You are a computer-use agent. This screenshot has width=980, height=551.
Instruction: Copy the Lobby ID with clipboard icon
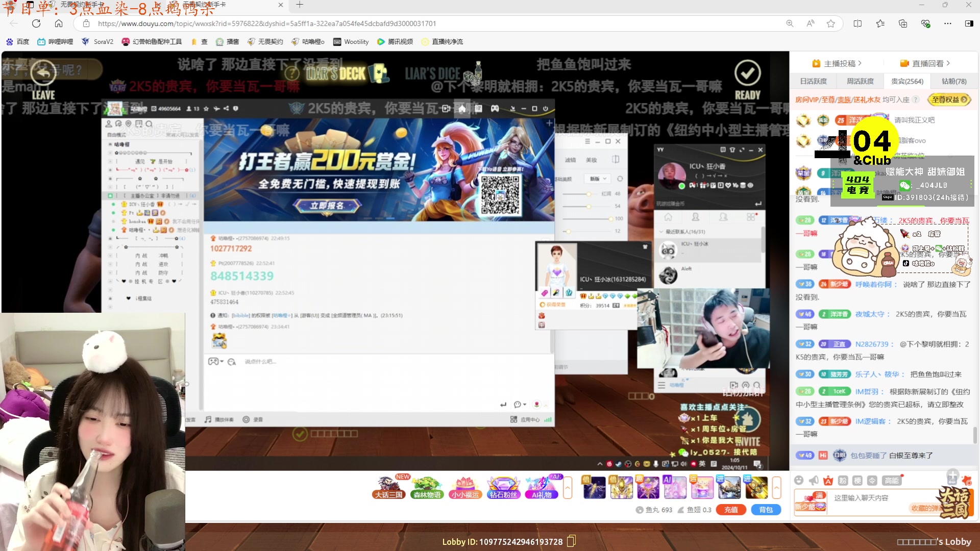coord(572,541)
